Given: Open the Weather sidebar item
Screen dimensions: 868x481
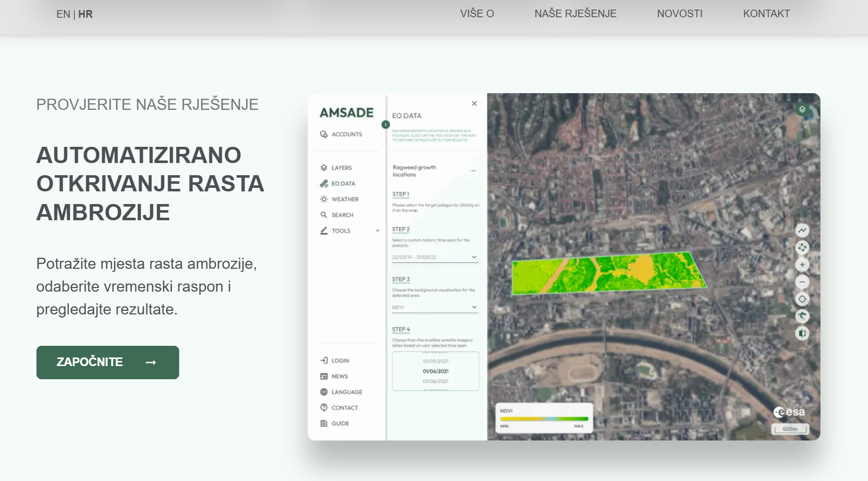Looking at the screenshot, I should tap(345, 199).
